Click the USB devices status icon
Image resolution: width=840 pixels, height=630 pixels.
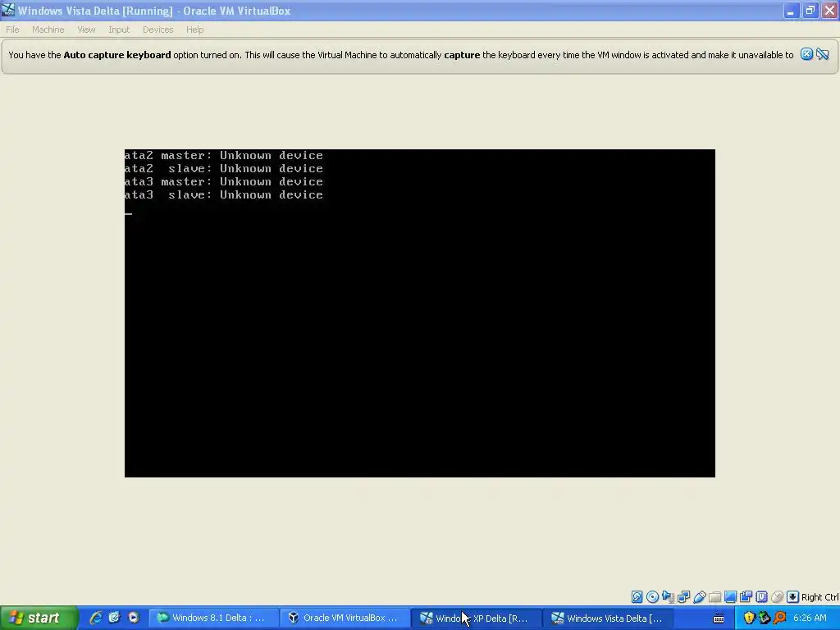click(x=699, y=597)
